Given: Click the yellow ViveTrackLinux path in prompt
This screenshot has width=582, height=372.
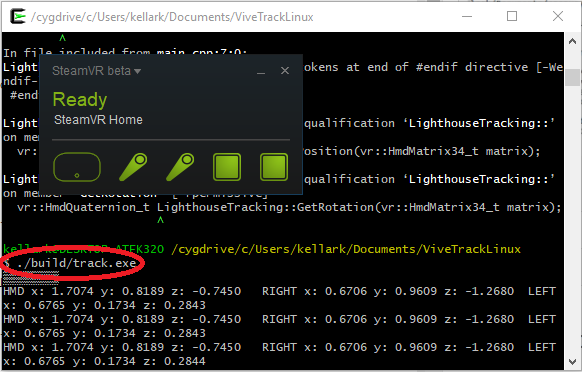Looking at the screenshot, I should (346, 249).
